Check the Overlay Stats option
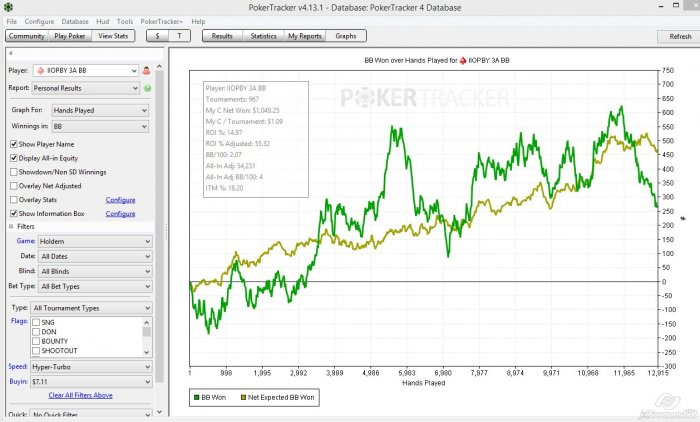The image size is (700, 422). point(14,200)
